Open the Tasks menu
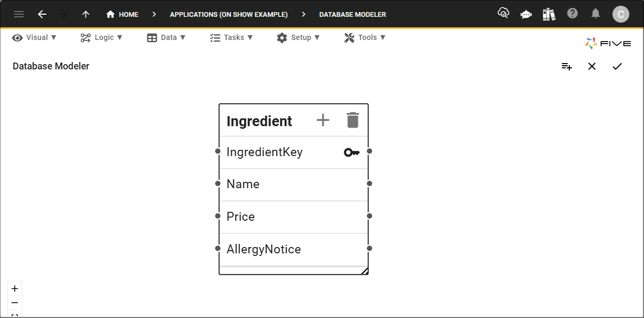 (x=231, y=37)
